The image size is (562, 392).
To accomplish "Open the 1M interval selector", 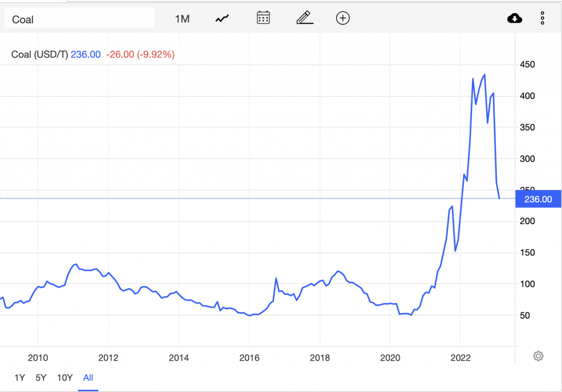I will click(182, 19).
